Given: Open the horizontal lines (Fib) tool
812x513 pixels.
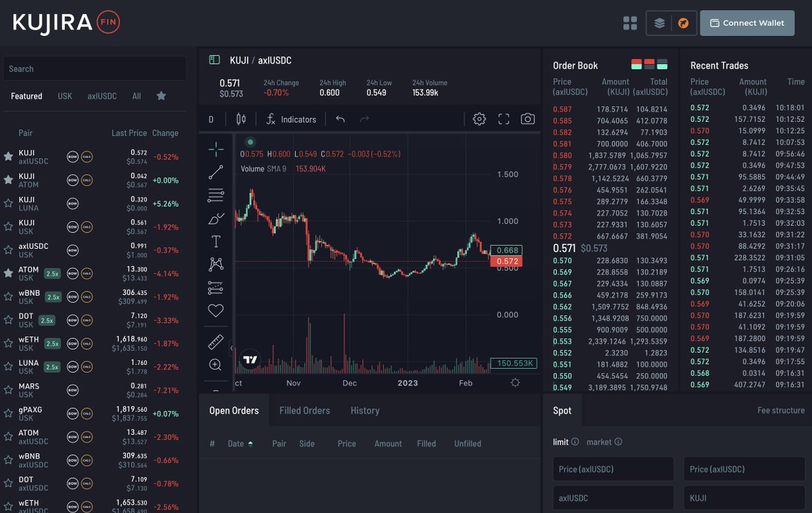Looking at the screenshot, I should point(216,196).
